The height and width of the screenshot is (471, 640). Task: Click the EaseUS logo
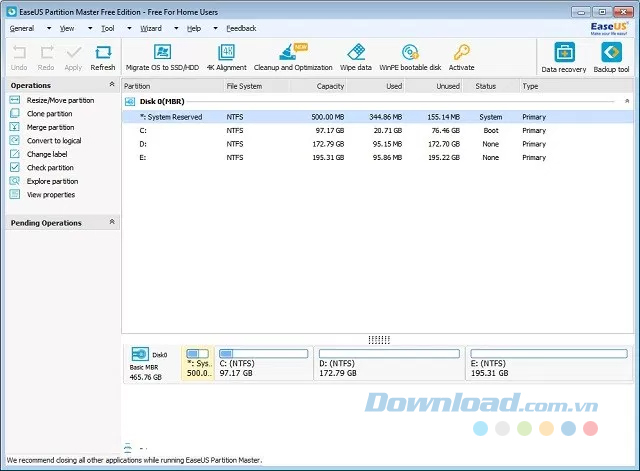coord(609,28)
